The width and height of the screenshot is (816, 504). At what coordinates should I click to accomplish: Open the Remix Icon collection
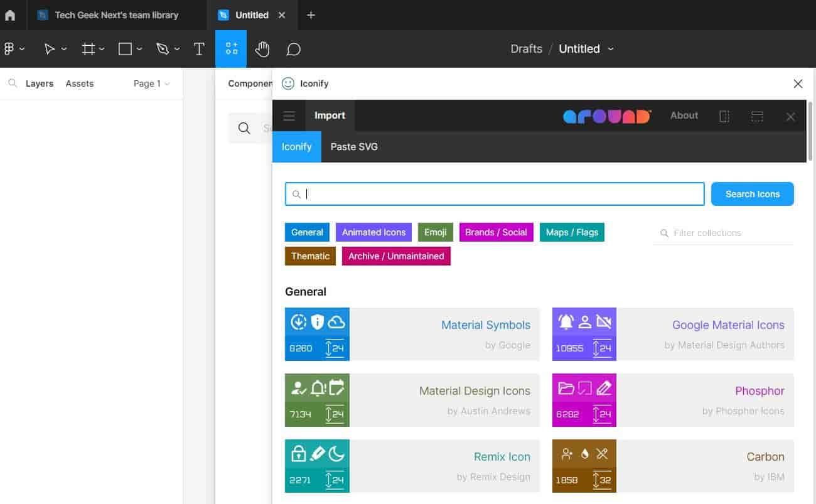coord(412,466)
